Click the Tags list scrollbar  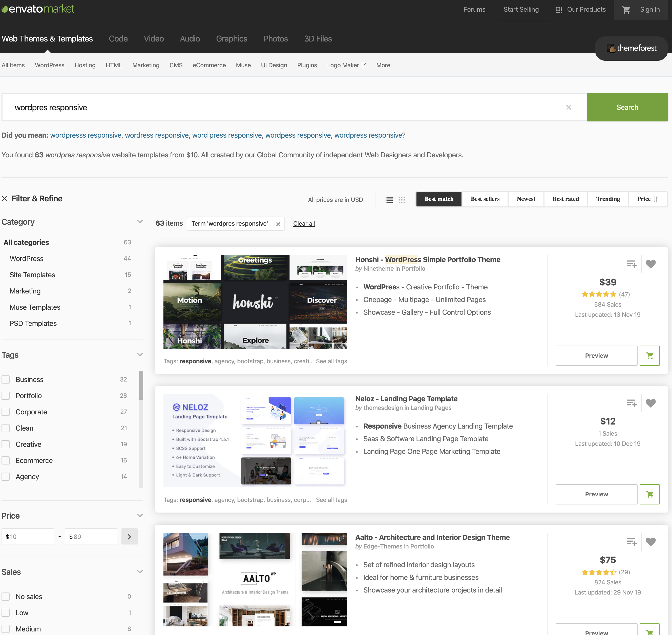pyautogui.click(x=141, y=386)
